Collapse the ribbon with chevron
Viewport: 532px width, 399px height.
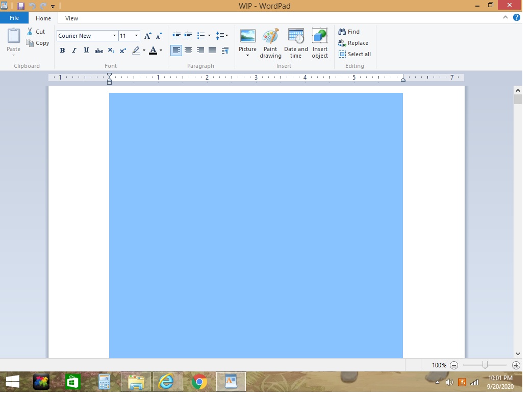pyautogui.click(x=505, y=18)
